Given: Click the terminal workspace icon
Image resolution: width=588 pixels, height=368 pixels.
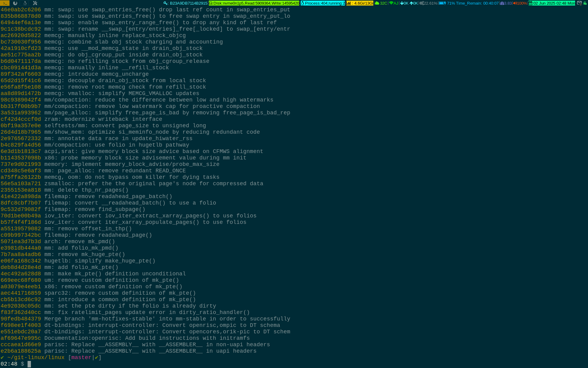Looking at the screenshot, I should click(5, 3).
